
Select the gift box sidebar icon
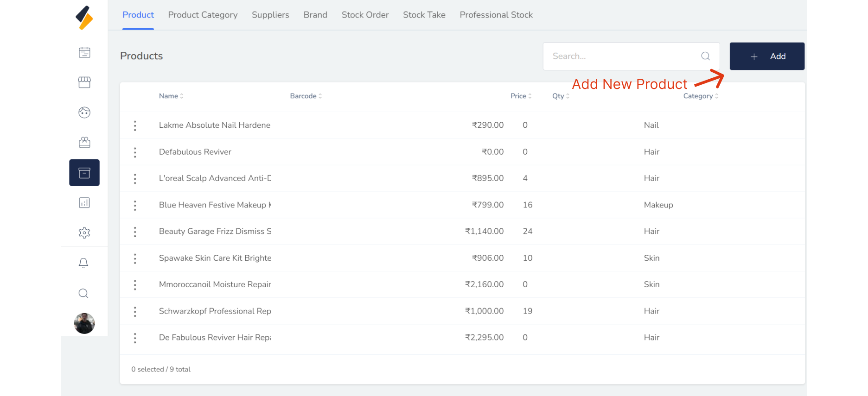(84, 143)
